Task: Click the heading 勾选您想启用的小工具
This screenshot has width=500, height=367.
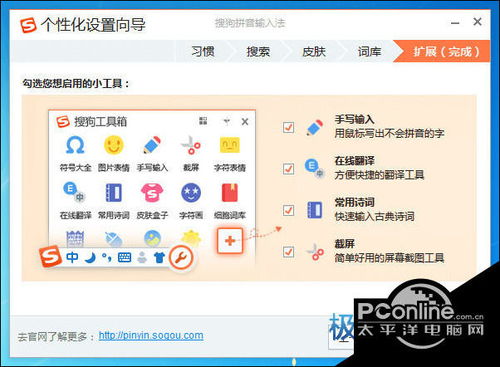Action: [x=76, y=83]
